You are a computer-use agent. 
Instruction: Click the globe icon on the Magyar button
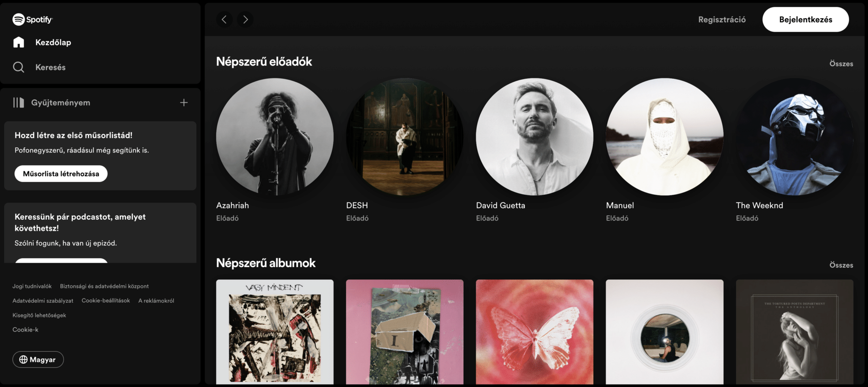23,359
